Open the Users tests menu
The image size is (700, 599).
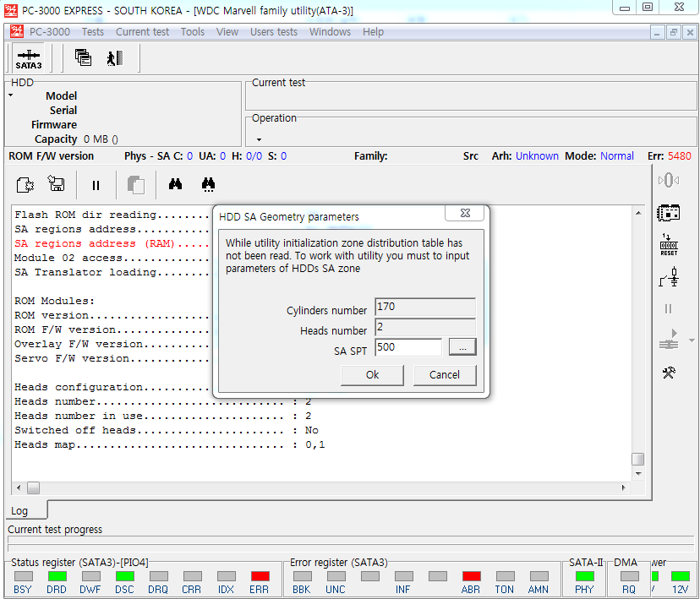tap(274, 32)
